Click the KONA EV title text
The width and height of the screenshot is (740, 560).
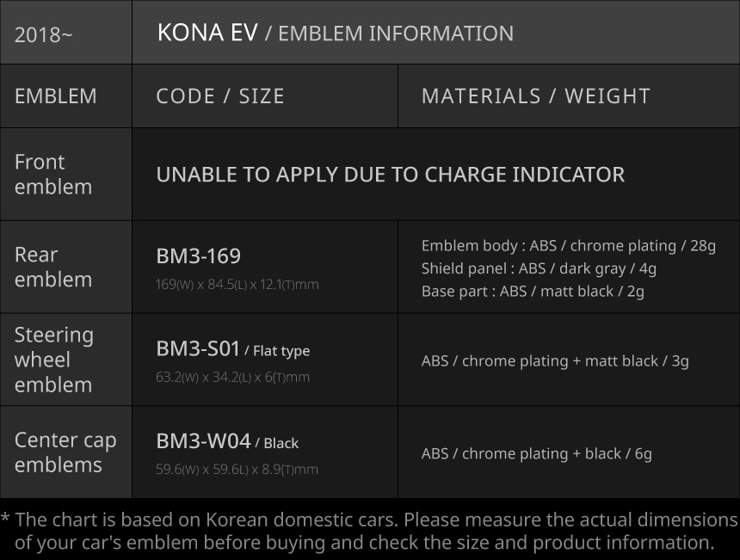[x=207, y=33]
